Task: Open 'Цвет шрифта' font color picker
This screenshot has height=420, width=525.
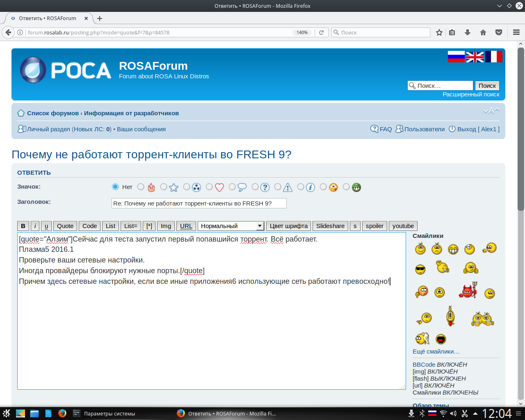Action: [x=289, y=226]
